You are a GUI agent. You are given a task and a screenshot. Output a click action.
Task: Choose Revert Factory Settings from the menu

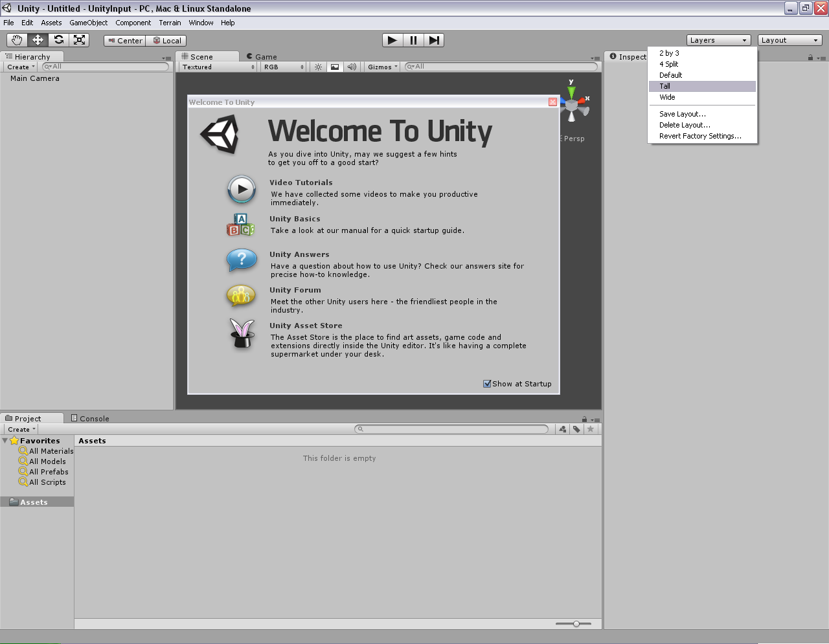coord(700,136)
